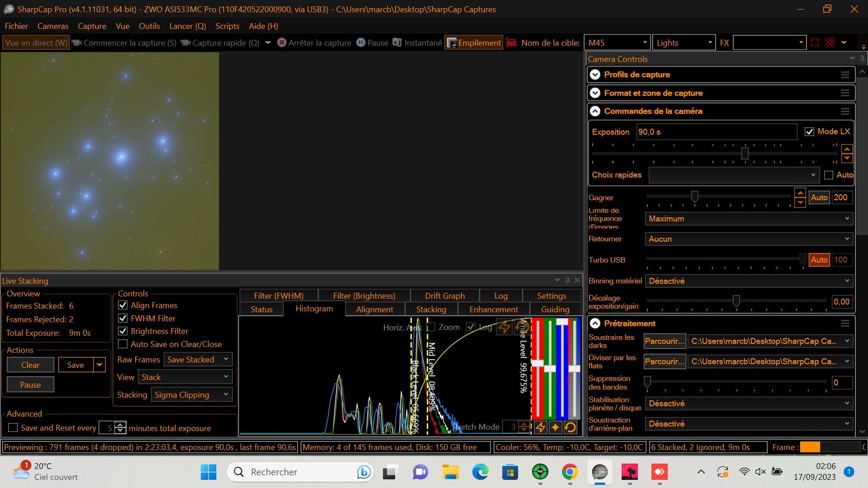This screenshot has width=868, height=488.
Task: Open the Commandes de la caméra hamburger menu
Action: coord(845,111)
